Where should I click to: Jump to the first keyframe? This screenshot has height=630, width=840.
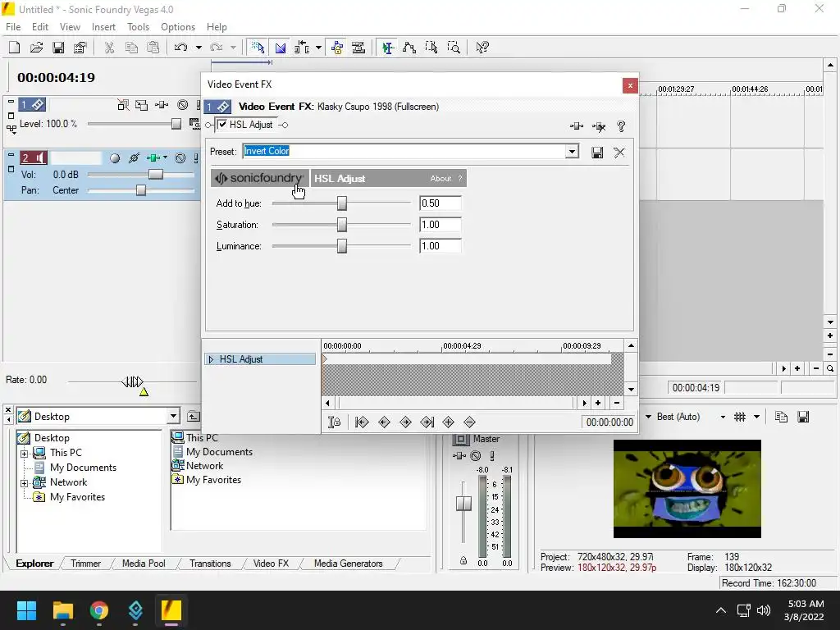[x=362, y=422]
